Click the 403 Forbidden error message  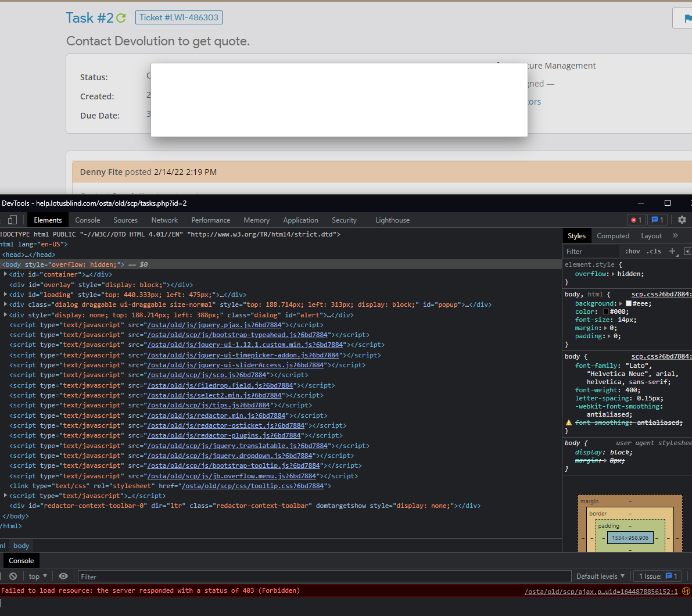click(150, 590)
